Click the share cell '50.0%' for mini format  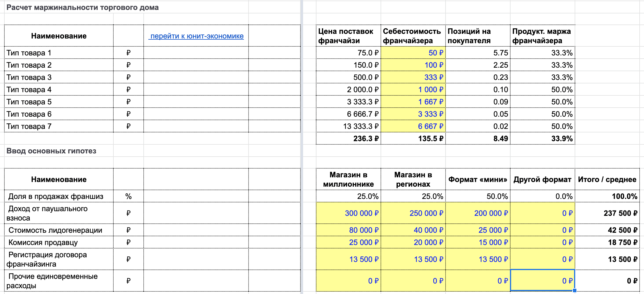coord(478,196)
